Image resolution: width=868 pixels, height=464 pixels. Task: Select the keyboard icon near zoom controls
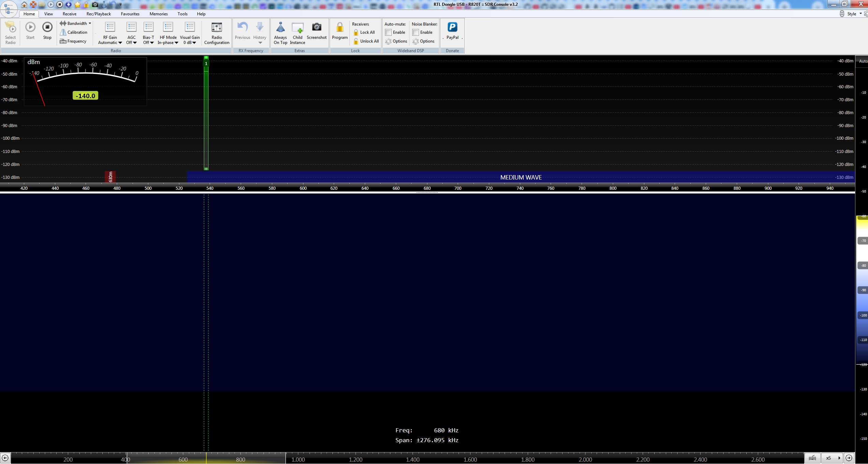tap(812, 458)
